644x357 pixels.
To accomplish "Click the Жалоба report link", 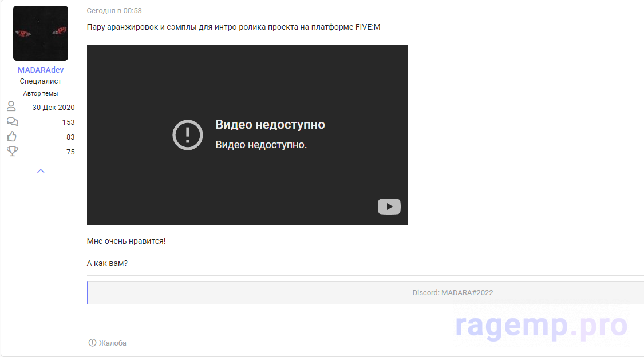I will coord(112,343).
